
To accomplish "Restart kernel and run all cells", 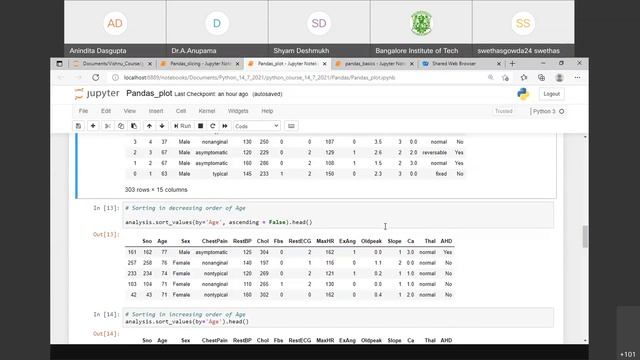I will point(225,126).
